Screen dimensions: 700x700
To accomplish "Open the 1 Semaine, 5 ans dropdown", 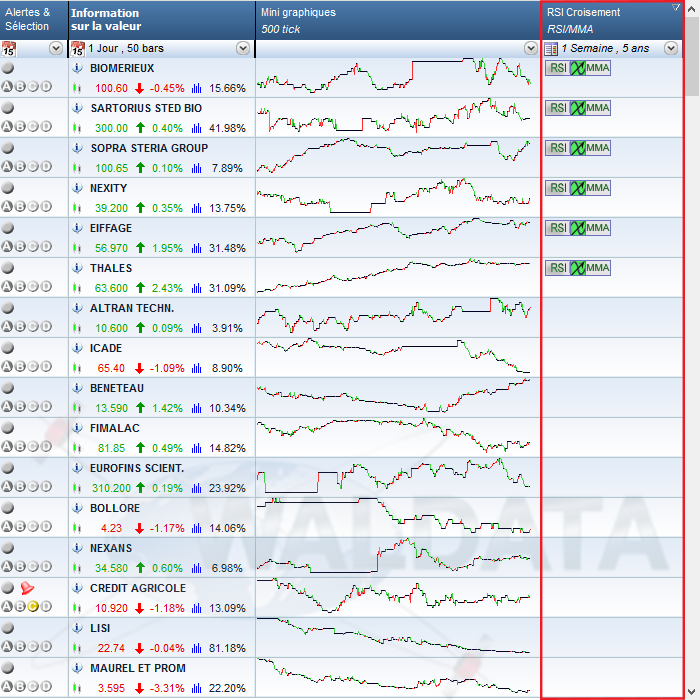I will coord(671,48).
